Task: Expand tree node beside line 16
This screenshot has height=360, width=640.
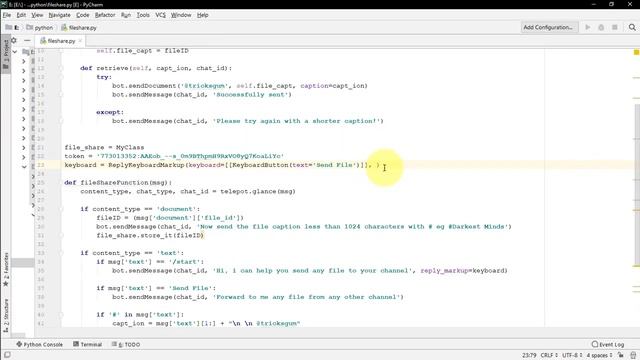Action: point(24,100)
